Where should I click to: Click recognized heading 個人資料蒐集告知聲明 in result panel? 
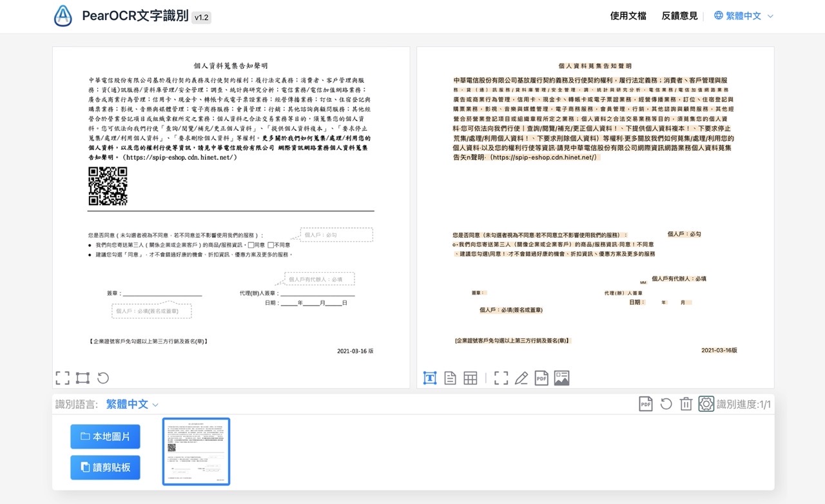pyautogui.click(x=595, y=66)
